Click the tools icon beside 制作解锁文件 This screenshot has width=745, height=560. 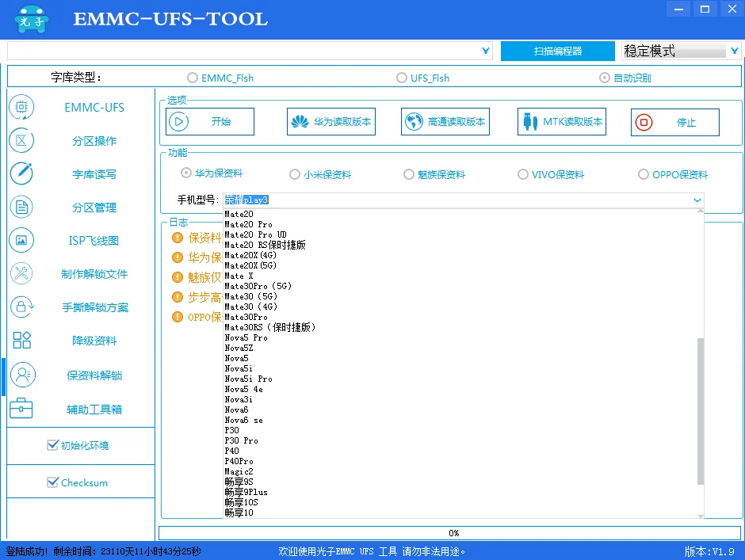[x=21, y=273]
